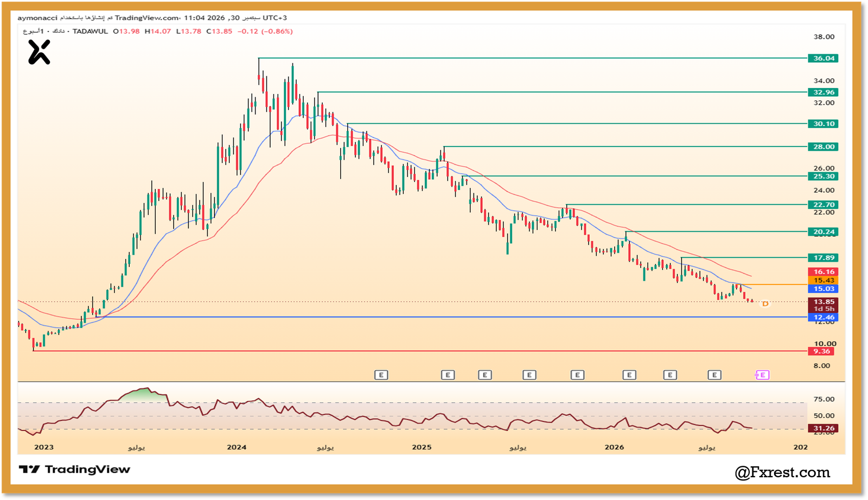
Task: Click the 1d 5h countdown label
Action: [x=823, y=309]
